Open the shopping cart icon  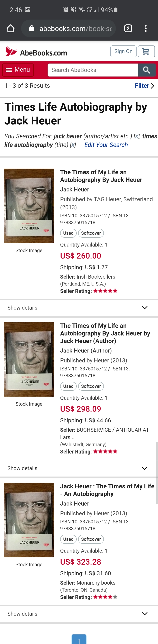(x=146, y=51)
